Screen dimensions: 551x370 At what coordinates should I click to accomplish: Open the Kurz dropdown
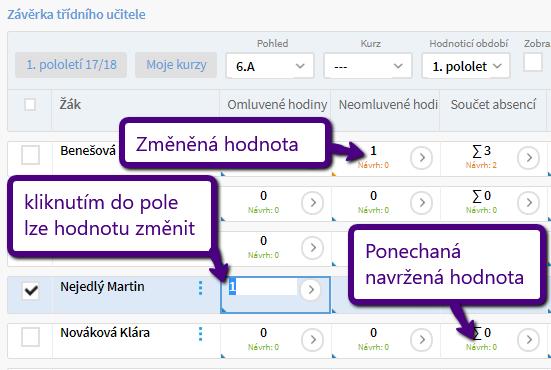coord(368,66)
